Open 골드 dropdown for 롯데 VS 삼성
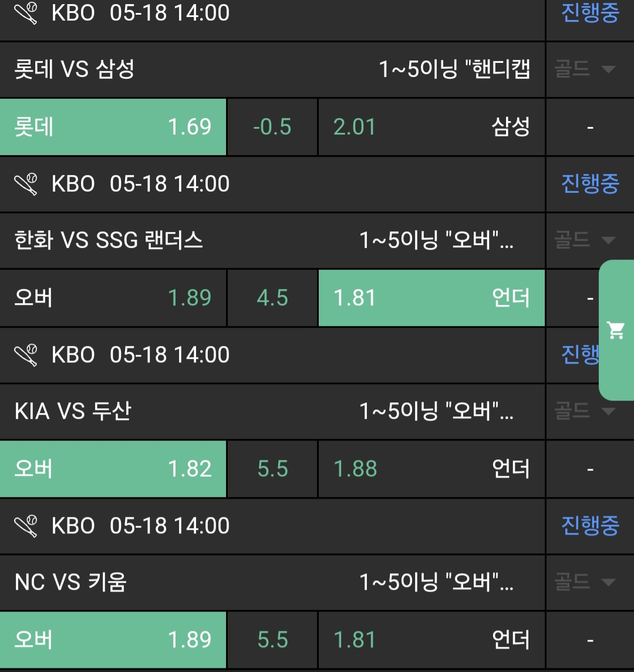This screenshot has height=672, width=634. 585,70
